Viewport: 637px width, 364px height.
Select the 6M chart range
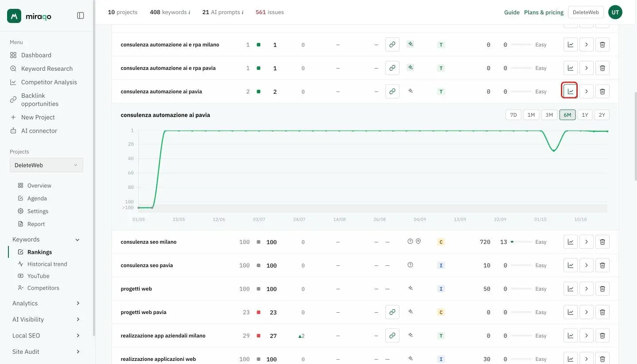tap(568, 115)
